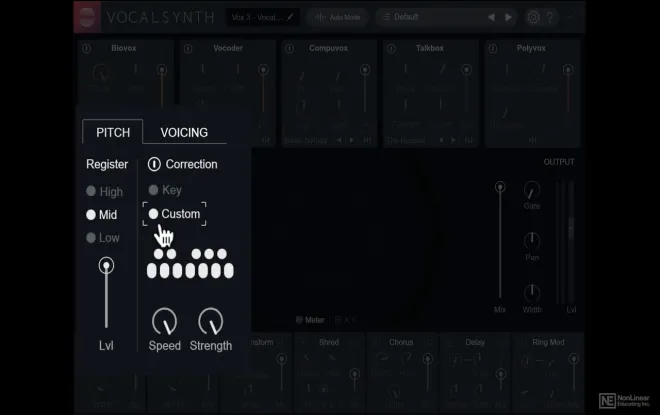The height and width of the screenshot is (415, 660).
Task: Click the Strength knob
Action: pos(210,322)
